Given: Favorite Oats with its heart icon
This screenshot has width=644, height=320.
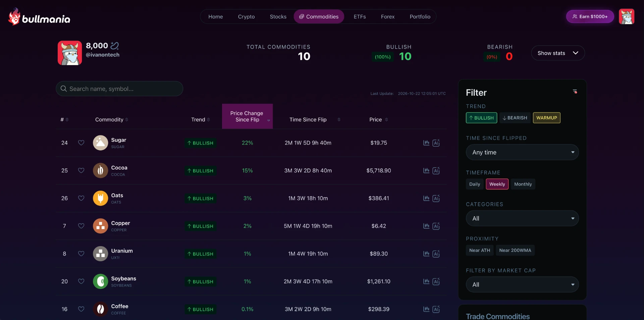Looking at the screenshot, I should [x=81, y=198].
